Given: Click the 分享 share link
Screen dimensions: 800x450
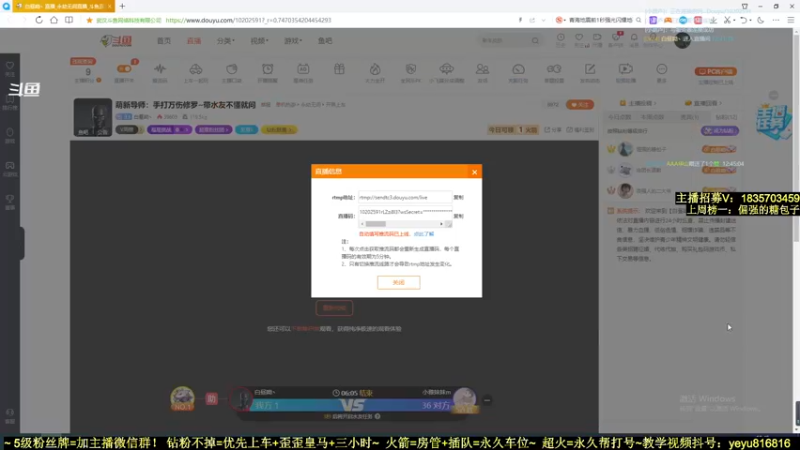Looking at the screenshot, I should click(553, 130).
